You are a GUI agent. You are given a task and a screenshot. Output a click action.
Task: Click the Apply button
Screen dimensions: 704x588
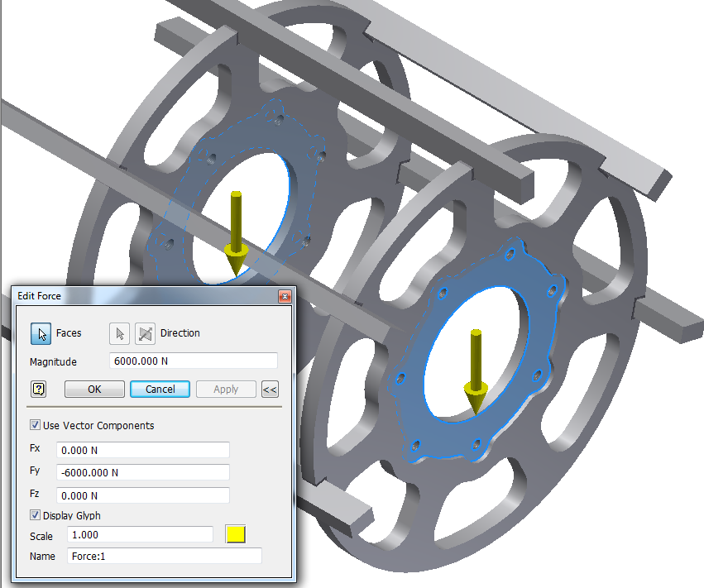click(226, 390)
